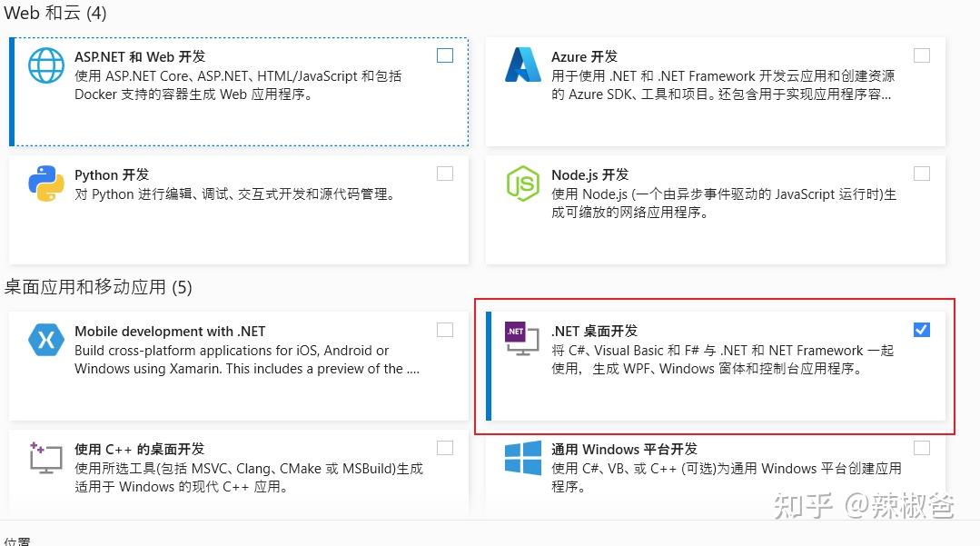Click the Mobile development with .NET title
The height and width of the screenshot is (546, 980).
170,332
